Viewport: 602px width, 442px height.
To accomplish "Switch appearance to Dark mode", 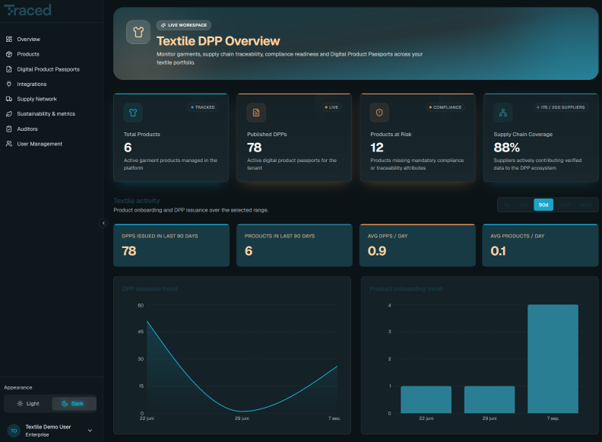I will pos(74,404).
